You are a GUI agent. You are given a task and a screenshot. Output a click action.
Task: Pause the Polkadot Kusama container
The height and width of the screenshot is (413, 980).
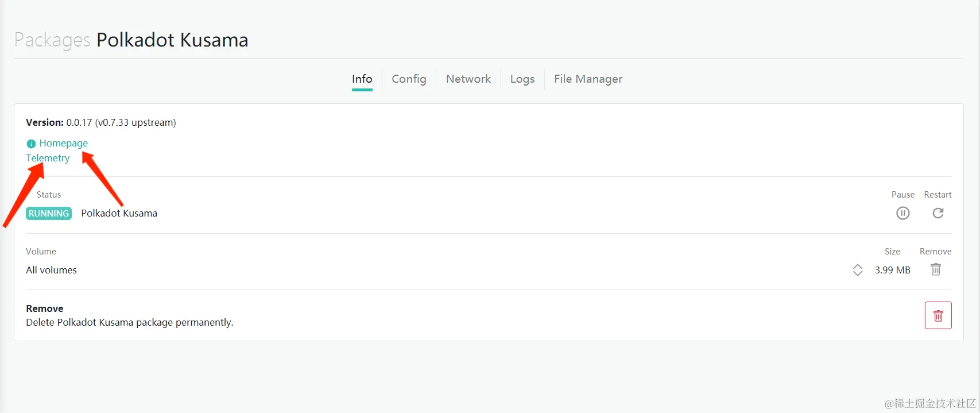[x=903, y=213]
